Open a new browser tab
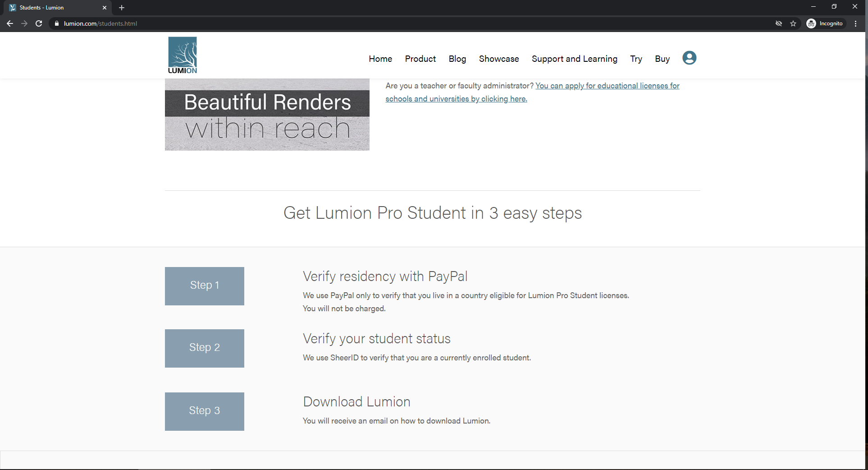868x470 pixels. (122, 8)
